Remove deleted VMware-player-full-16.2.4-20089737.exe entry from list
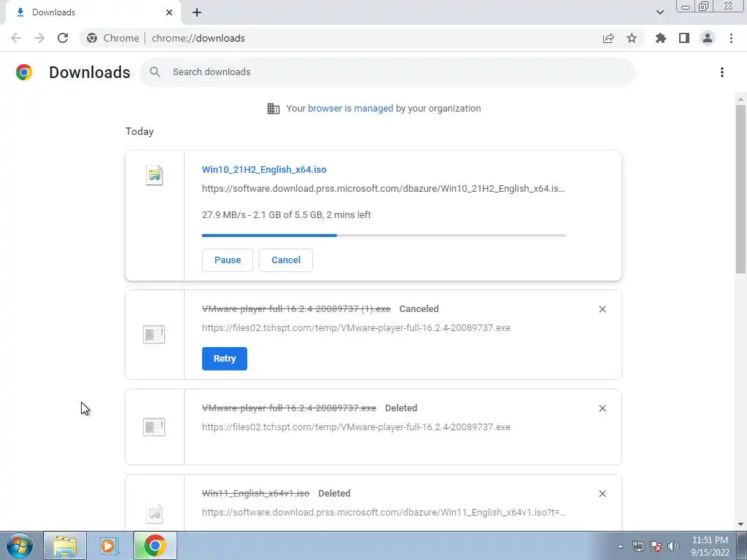This screenshot has width=747, height=560. [602, 408]
